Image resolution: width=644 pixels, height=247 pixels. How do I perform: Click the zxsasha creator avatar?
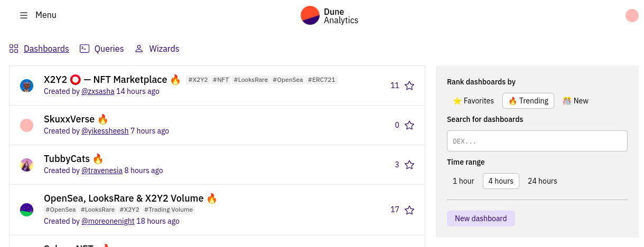coord(27,85)
